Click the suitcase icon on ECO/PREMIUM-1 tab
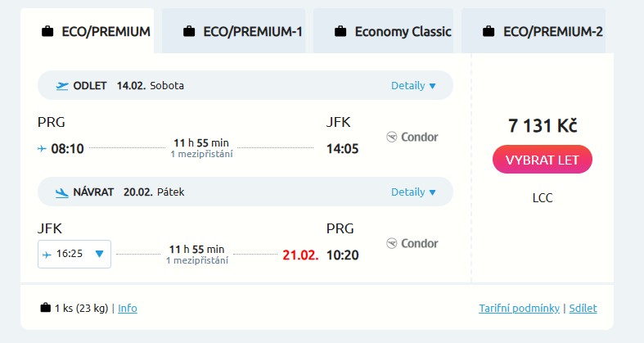 tap(189, 32)
